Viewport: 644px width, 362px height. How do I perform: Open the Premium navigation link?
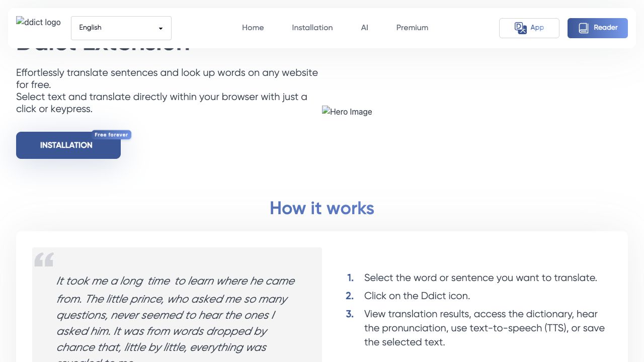coord(412,28)
